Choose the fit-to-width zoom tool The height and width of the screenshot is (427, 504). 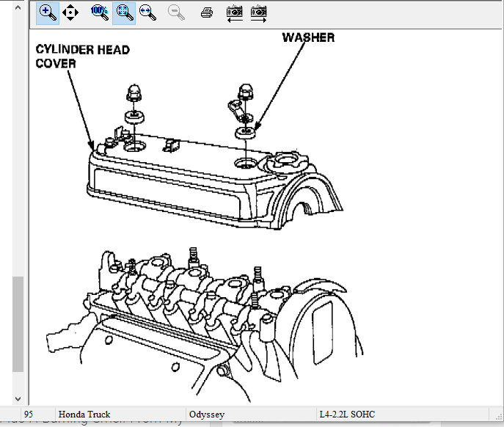pos(147,13)
